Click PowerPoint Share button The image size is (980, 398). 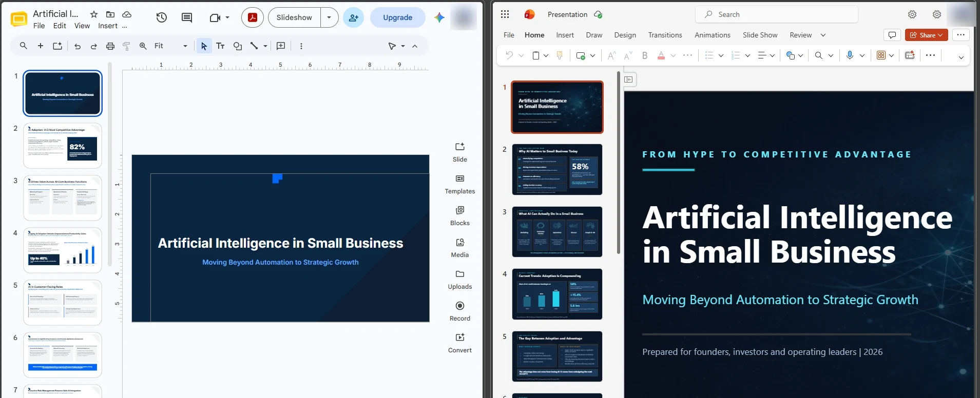[x=927, y=35]
